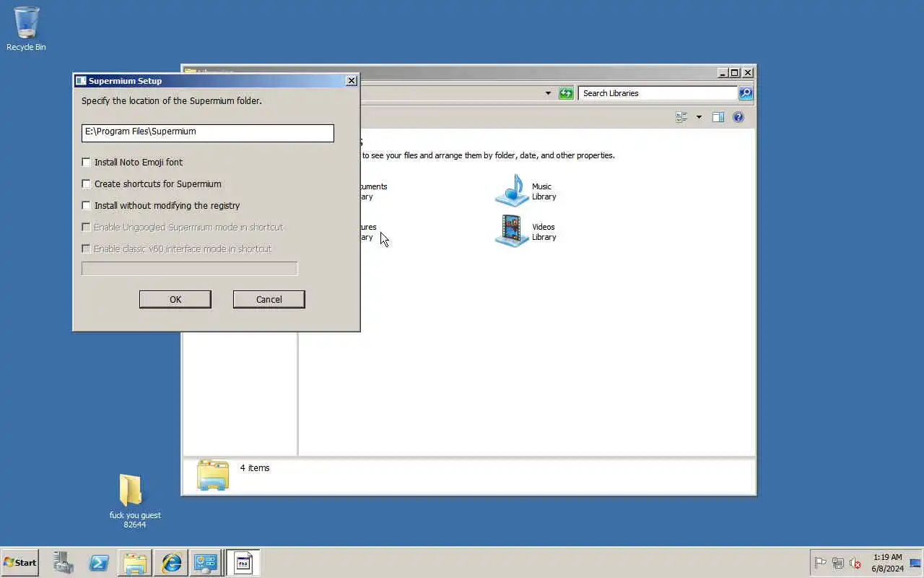924x578 pixels.
Task: Minimize the Libraries window
Action: coord(723,73)
